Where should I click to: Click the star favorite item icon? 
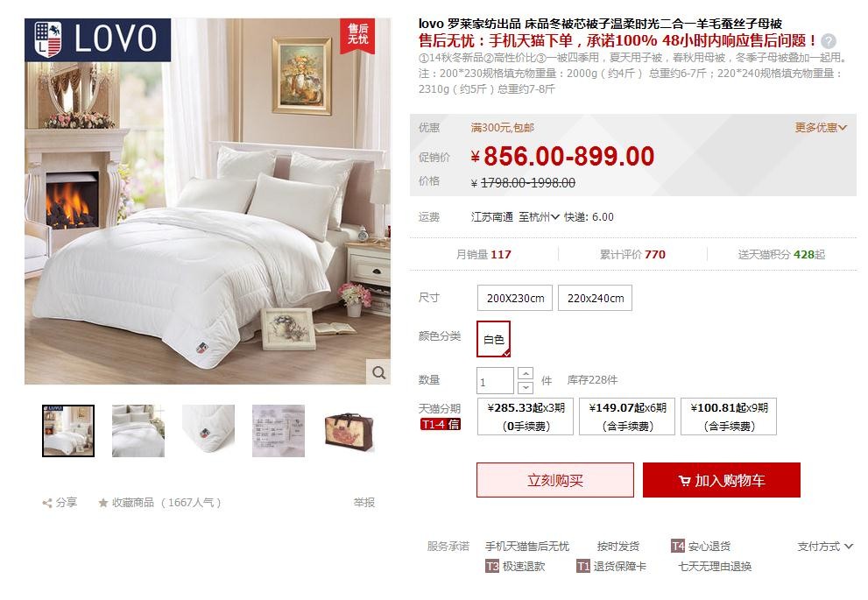click(x=103, y=503)
